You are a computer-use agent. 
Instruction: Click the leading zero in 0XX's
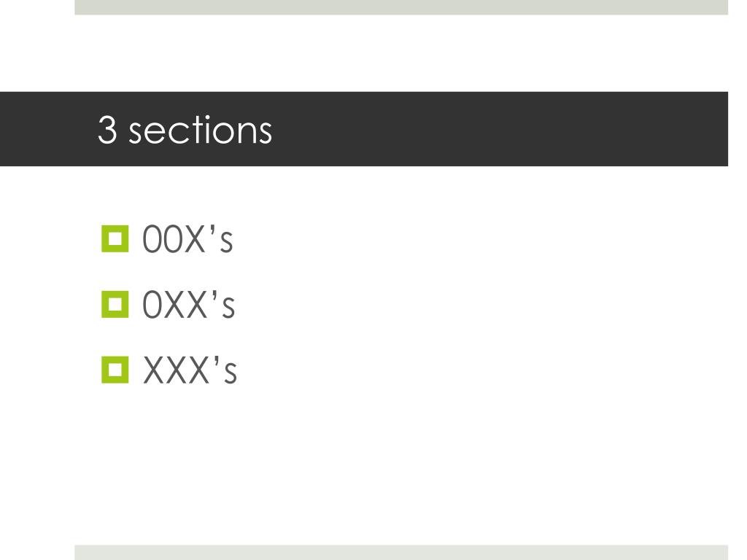[x=152, y=305]
